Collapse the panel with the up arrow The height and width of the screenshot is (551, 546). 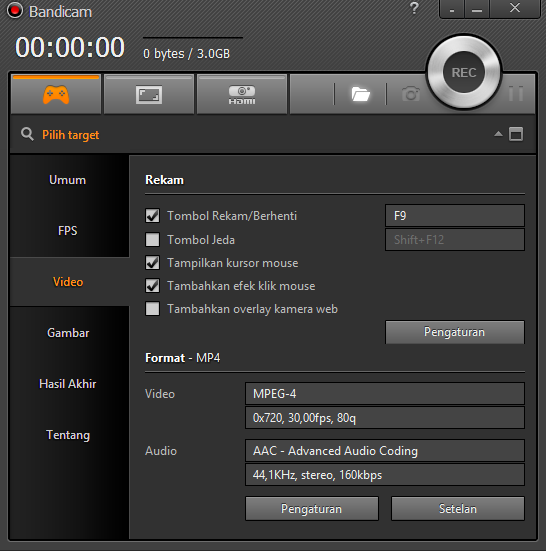tap(498, 134)
